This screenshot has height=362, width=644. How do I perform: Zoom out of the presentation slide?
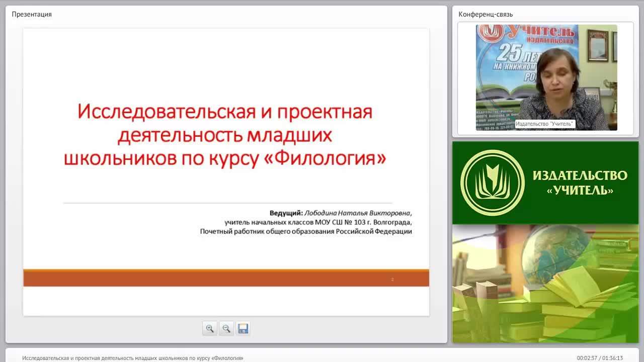tap(226, 329)
